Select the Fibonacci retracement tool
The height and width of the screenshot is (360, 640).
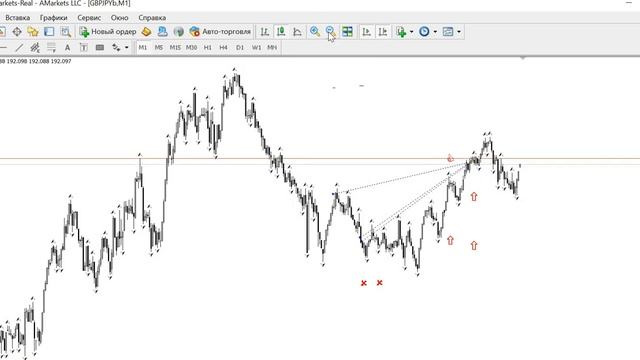[x=51, y=48]
